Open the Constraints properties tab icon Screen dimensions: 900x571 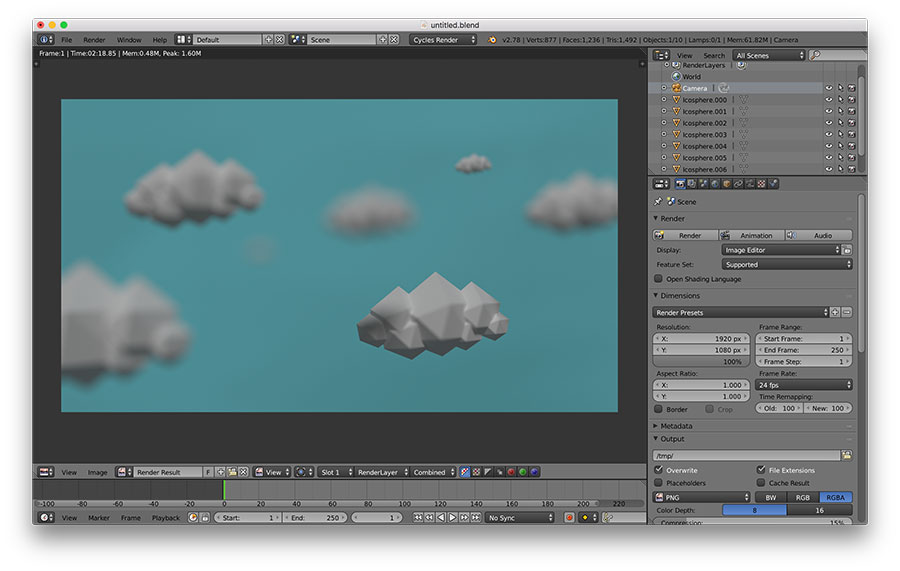[739, 184]
